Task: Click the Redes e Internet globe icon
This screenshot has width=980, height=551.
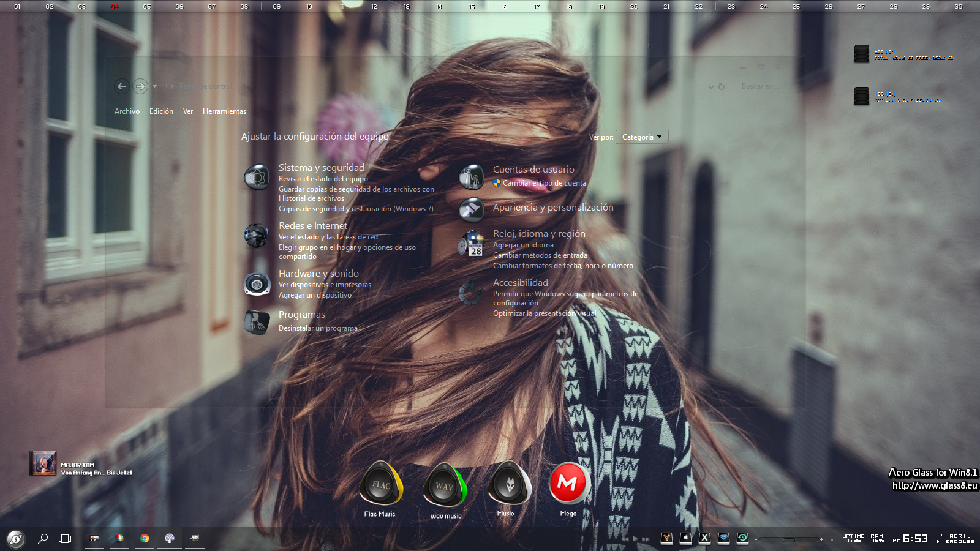Action: click(257, 236)
